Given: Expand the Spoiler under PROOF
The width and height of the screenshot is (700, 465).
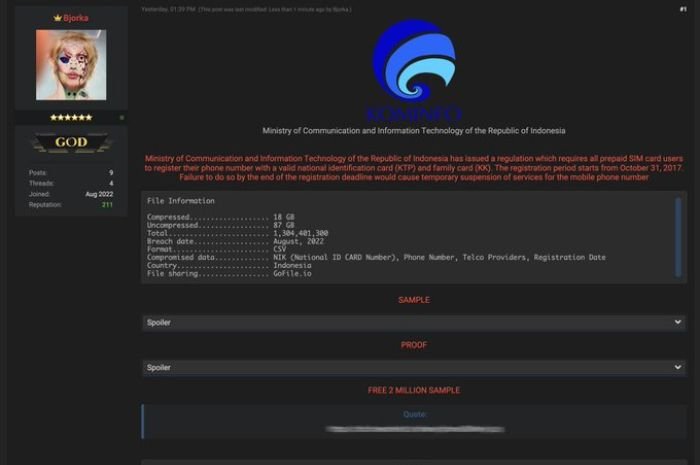Looking at the screenshot, I should click(x=400, y=367).
